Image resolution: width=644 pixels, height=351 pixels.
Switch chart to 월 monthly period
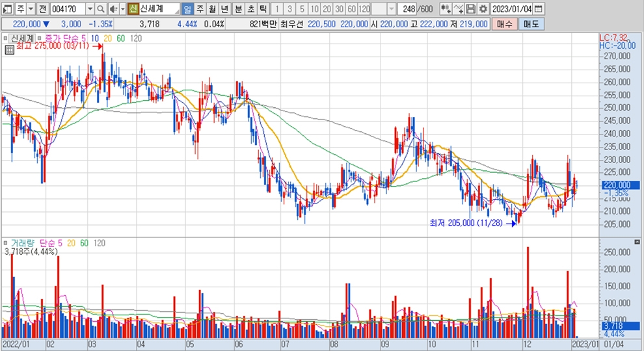212,9
